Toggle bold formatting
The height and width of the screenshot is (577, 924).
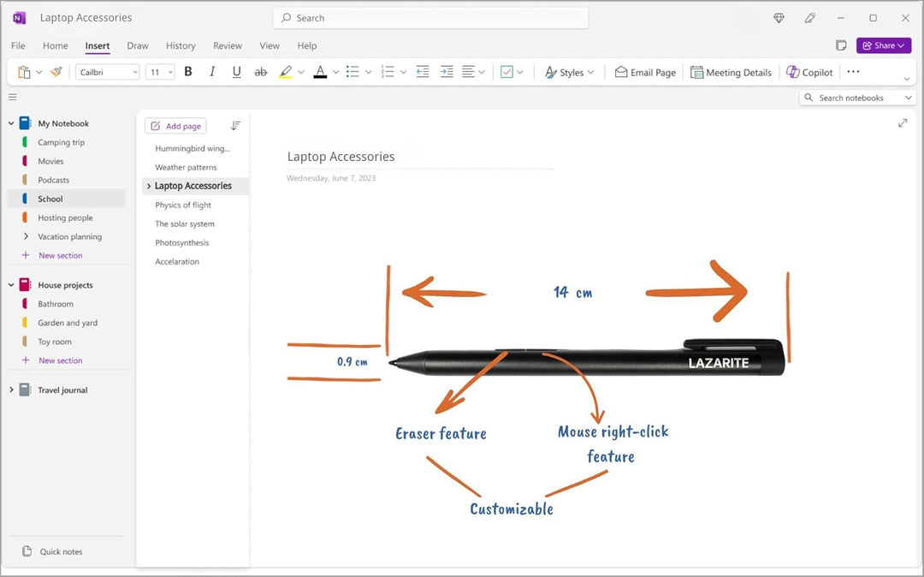point(188,73)
